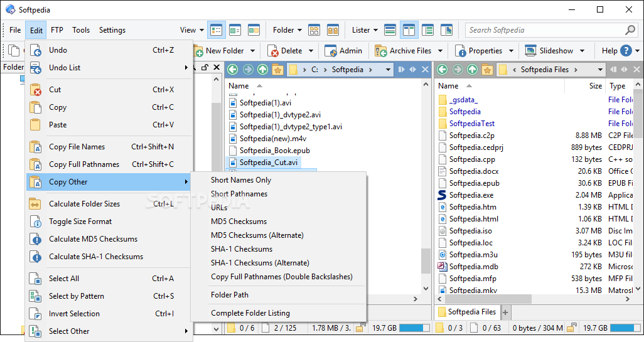Click right pane horizontal scrollbar thumb
The height and width of the screenshot is (342, 644).
(488, 299)
